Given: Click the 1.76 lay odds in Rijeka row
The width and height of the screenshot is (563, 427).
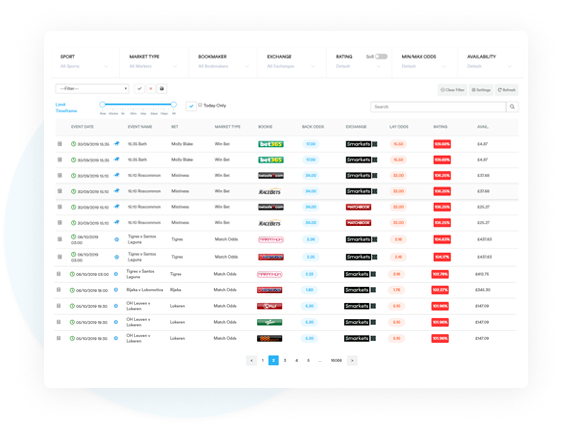Looking at the screenshot, I should pos(396,290).
